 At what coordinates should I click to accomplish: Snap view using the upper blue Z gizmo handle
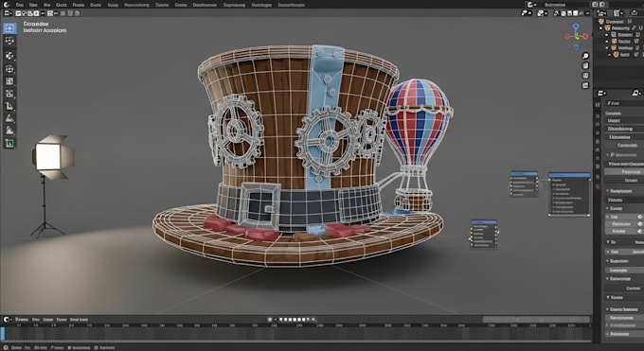pyautogui.click(x=576, y=26)
